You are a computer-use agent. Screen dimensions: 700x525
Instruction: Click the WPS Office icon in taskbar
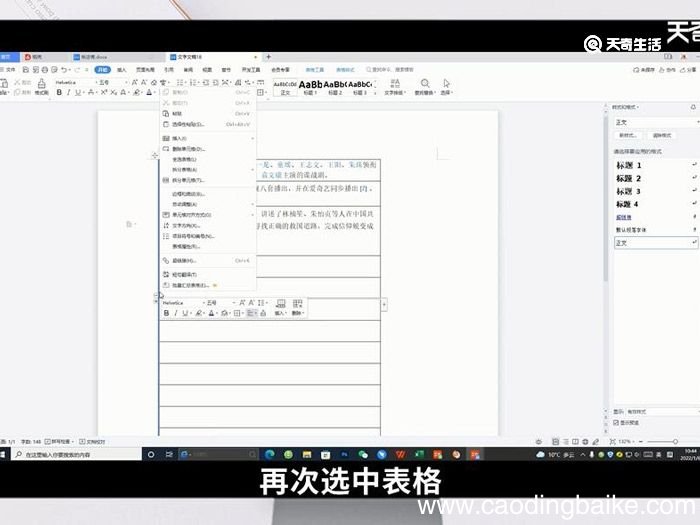(x=400, y=454)
